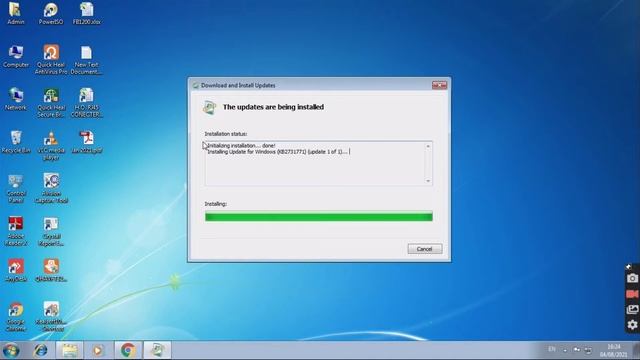
Task: Click the pin icon on recorder sidebar
Action: click(629, 267)
